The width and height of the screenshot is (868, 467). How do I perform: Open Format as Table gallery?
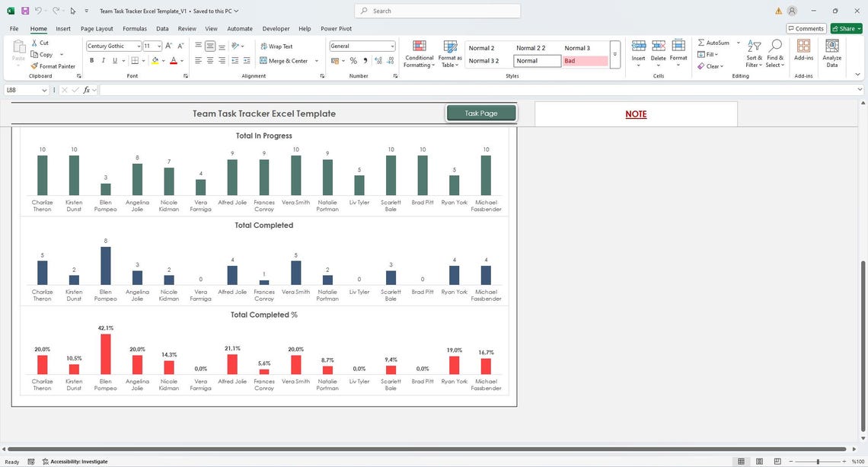[x=450, y=54]
